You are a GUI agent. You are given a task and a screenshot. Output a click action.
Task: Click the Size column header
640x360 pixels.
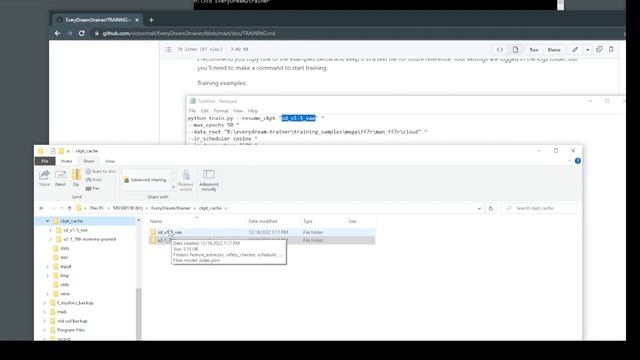(352, 221)
